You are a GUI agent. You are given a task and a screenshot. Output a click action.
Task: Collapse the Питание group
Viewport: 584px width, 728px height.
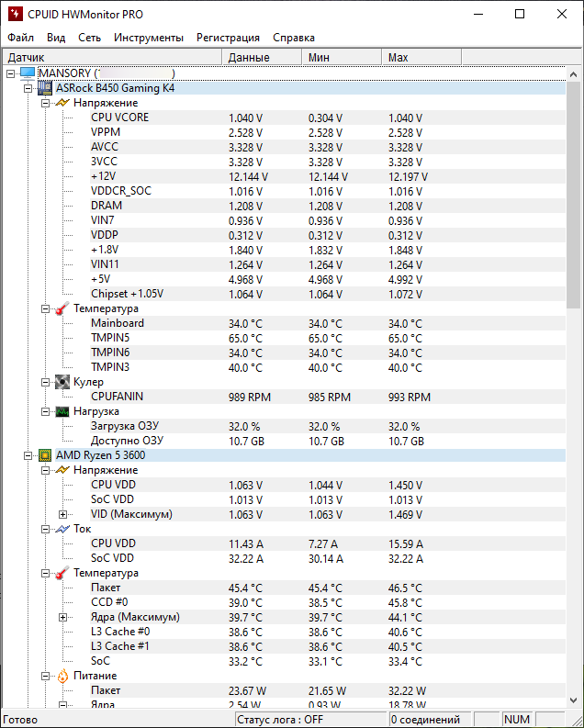tap(45, 676)
